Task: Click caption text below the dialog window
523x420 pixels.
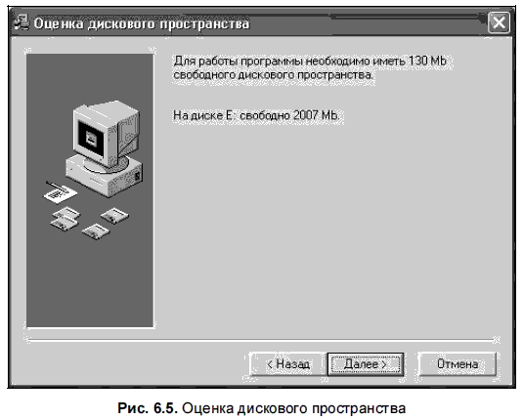Action: [262, 408]
